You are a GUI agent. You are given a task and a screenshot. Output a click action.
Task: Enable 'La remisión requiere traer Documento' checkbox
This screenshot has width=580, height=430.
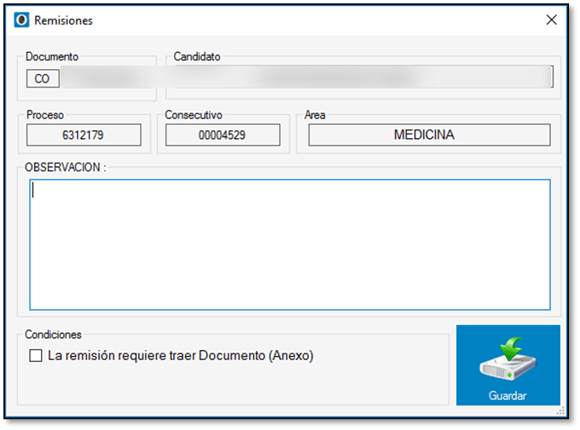[x=36, y=356]
